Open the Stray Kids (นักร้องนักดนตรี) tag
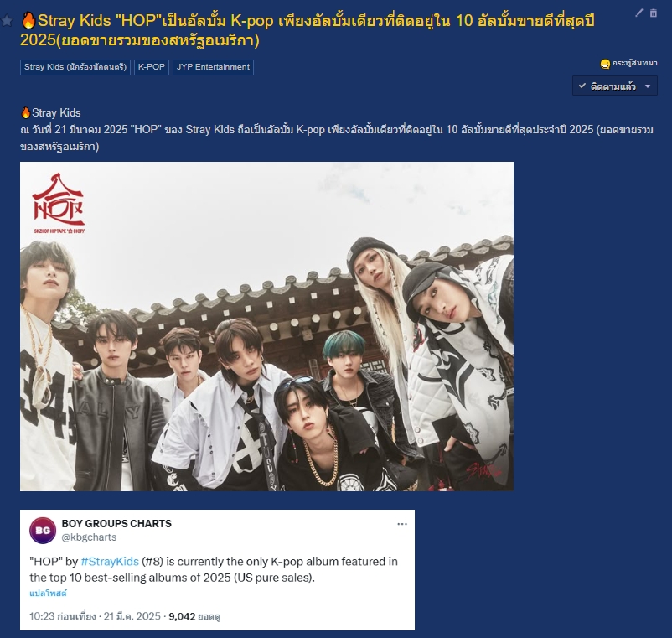This screenshot has width=672, height=638. click(x=75, y=67)
